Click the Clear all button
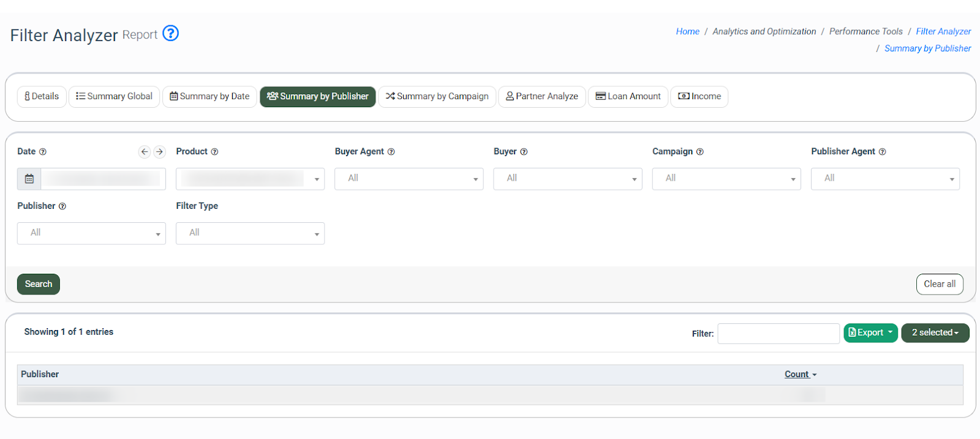The width and height of the screenshot is (980, 439). [x=939, y=284]
